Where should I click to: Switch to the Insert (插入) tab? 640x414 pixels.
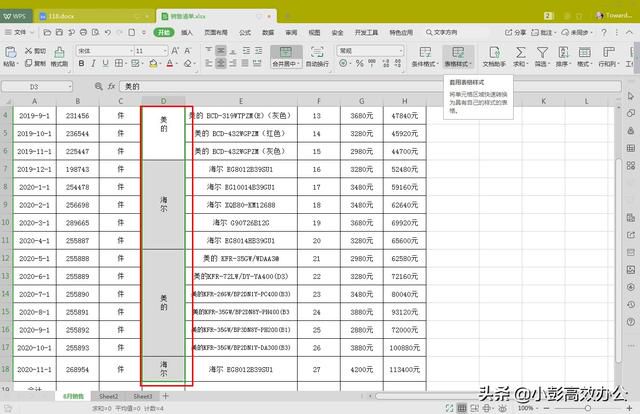tap(187, 32)
